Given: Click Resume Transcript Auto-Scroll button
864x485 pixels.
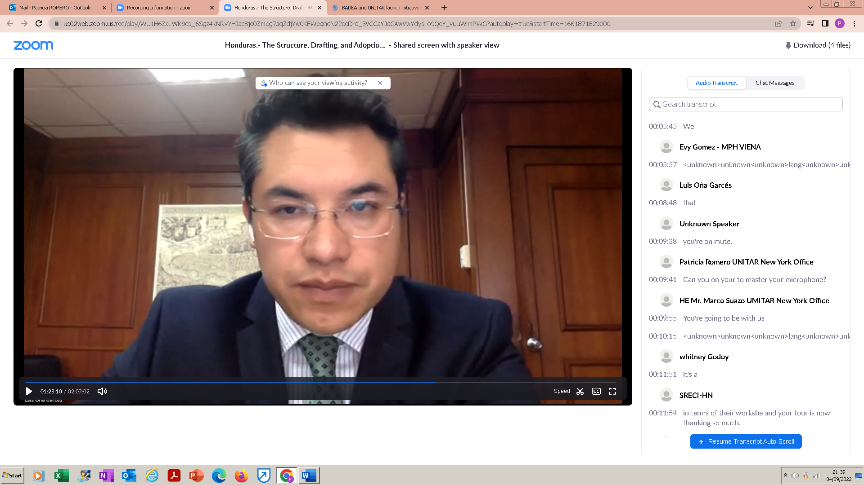Looking at the screenshot, I should pyautogui.click(x=746, y=441).
